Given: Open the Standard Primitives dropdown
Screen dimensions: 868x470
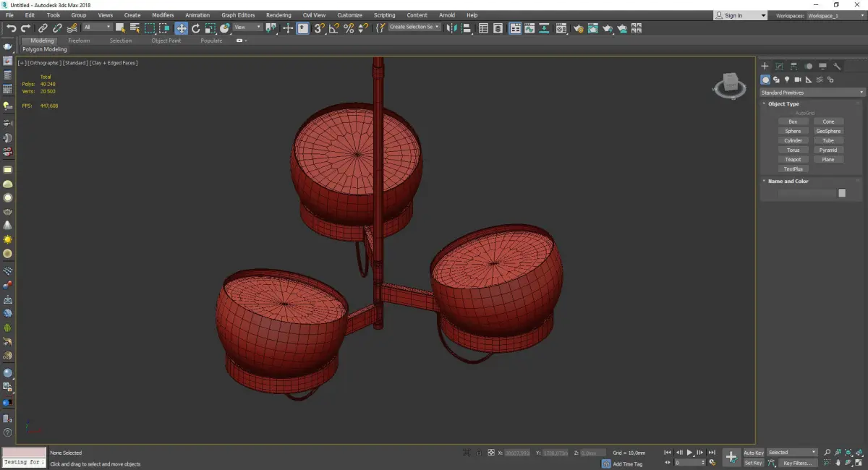Looking at the screenshot, I should point(812,93).
